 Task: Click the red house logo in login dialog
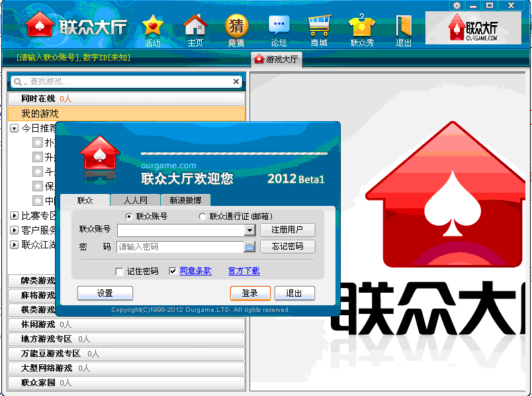[x=100, y=153]
